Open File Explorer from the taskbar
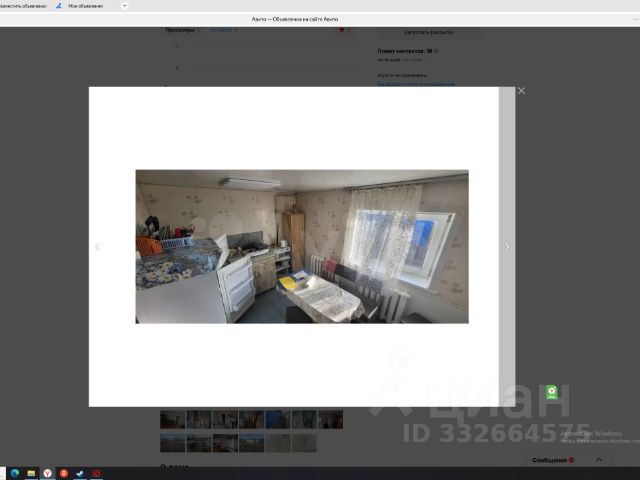Image resolution: width=640 pixels, height=480 pixels. (31, 473)
